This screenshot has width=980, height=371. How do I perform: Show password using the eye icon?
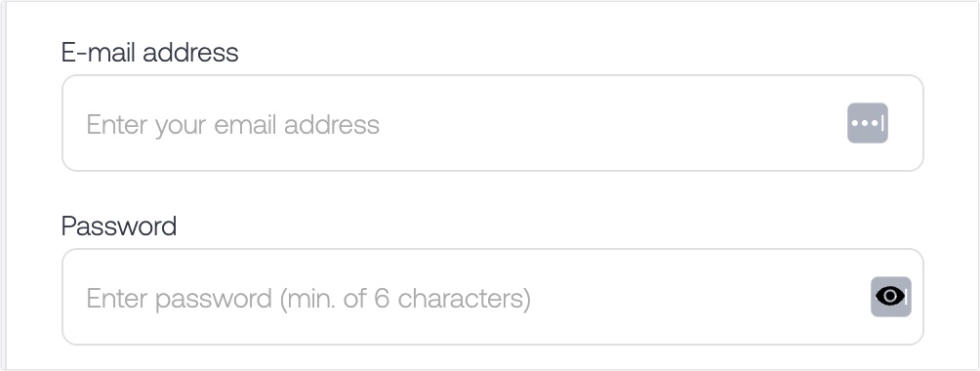point(890,297)
